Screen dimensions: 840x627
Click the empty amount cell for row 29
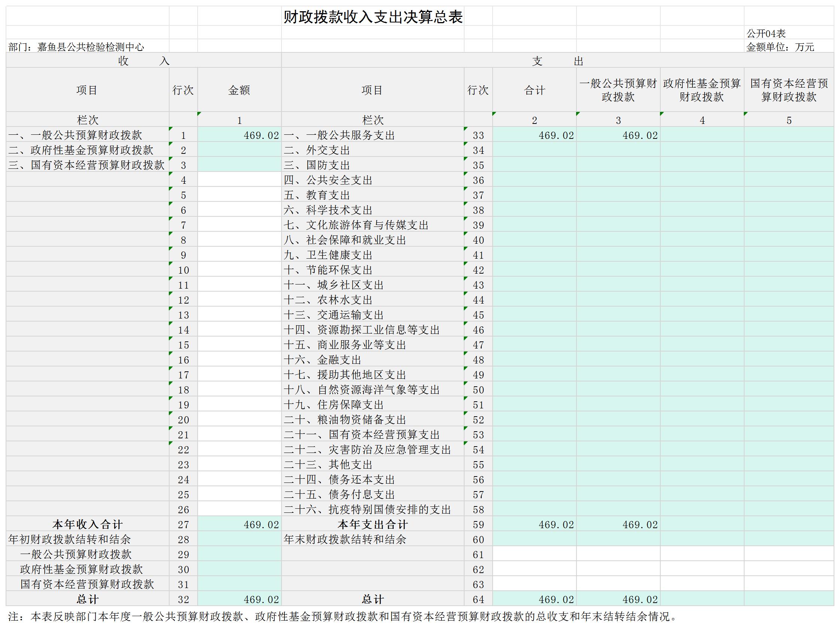click(x=239, y=554)
